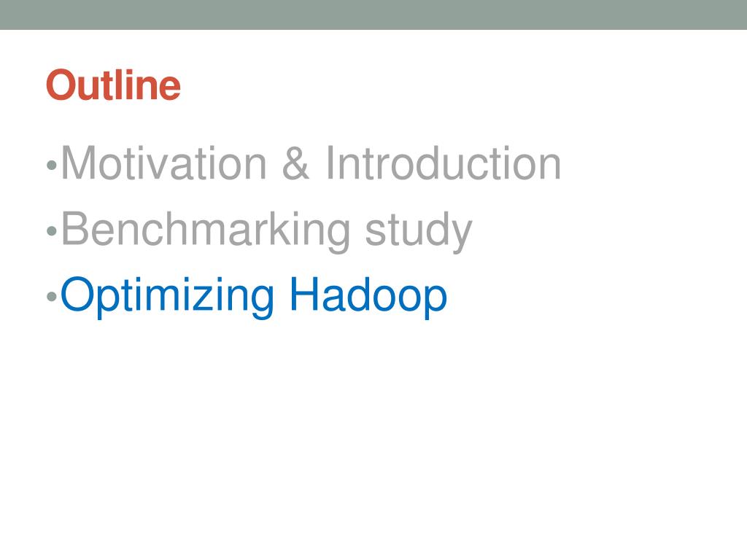Screen dimensions: 747x560
Task: Click the capital "I" starting "Introduction"
Action: (330, 163)
